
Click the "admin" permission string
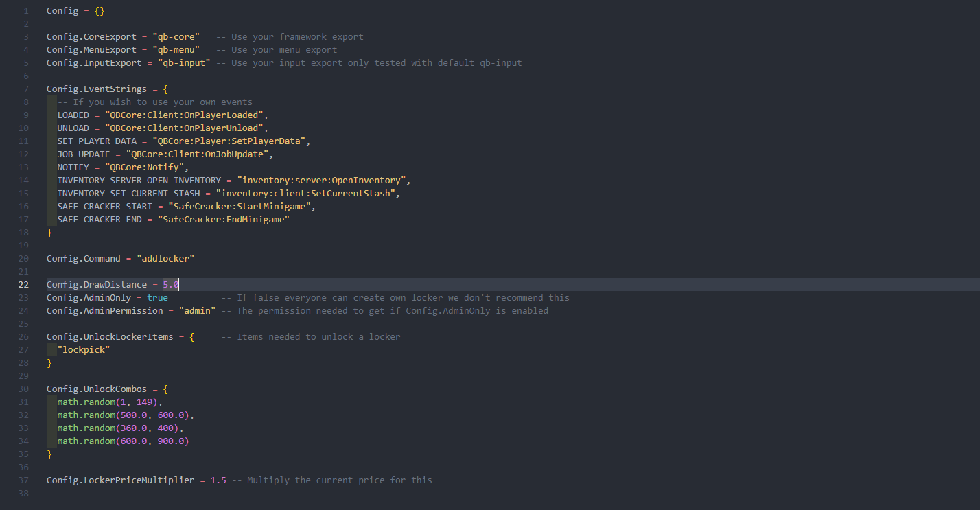(x=197, y=311)
